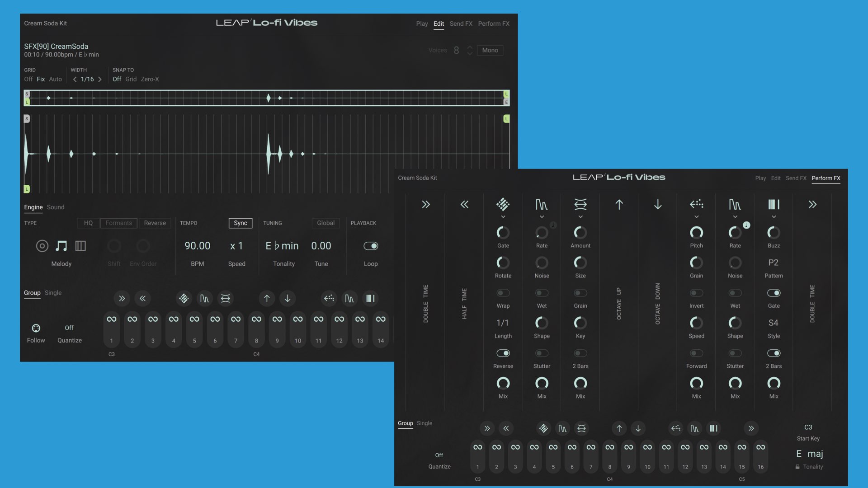The image size is (868, 488).
Task: Click the Half Time rewind icon in Perform FX
Action: (464, 205)
